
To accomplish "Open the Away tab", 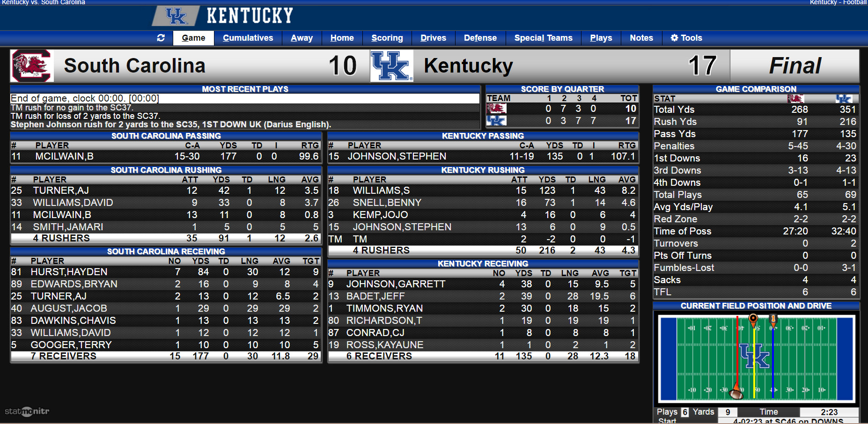I will [302, 38].
